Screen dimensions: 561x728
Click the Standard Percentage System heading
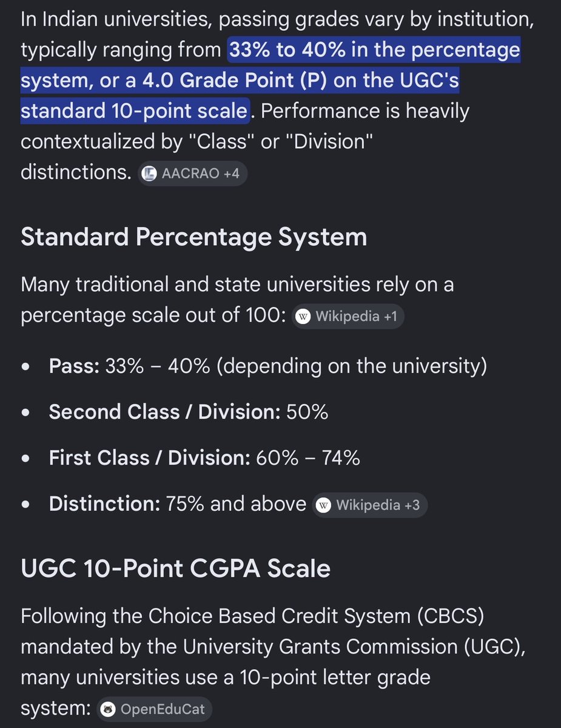193,238
